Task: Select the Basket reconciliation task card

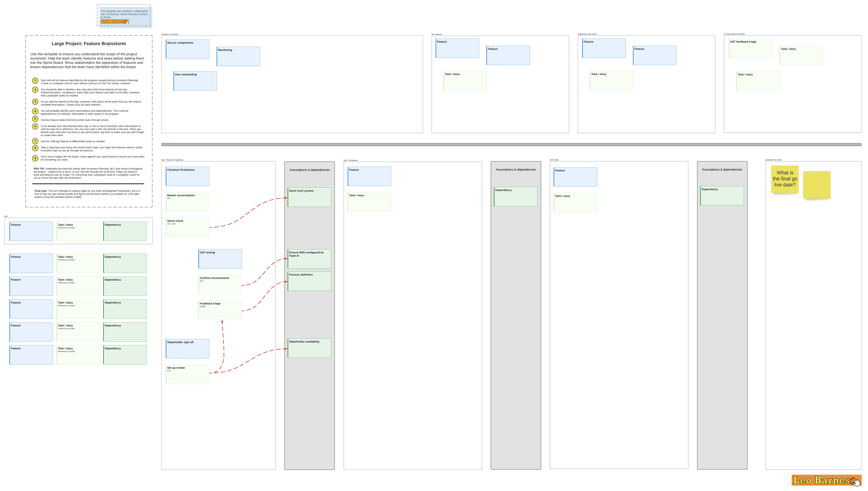Action: coord(188,202)
